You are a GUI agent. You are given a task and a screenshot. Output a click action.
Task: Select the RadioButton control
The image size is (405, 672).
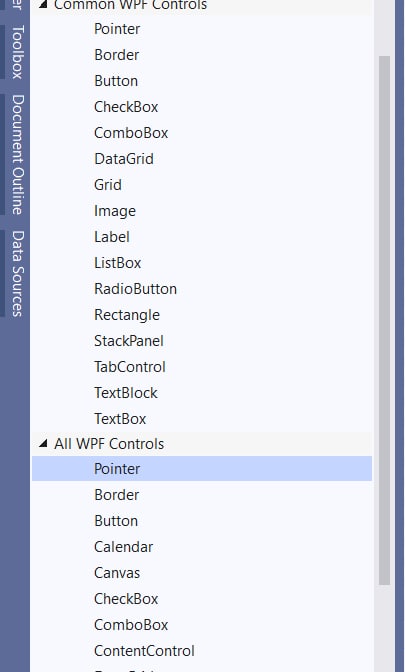tap(135, 289)
